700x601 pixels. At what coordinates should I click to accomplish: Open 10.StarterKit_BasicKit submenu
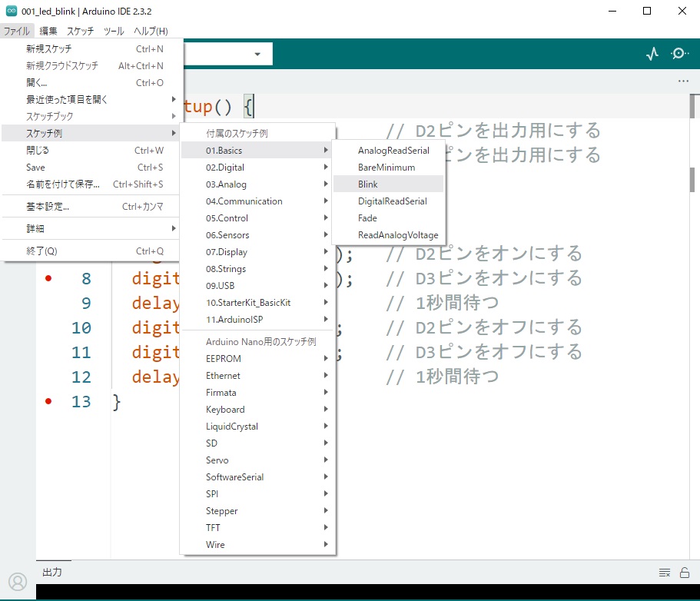pyautogui.click(x=257, y=303)
